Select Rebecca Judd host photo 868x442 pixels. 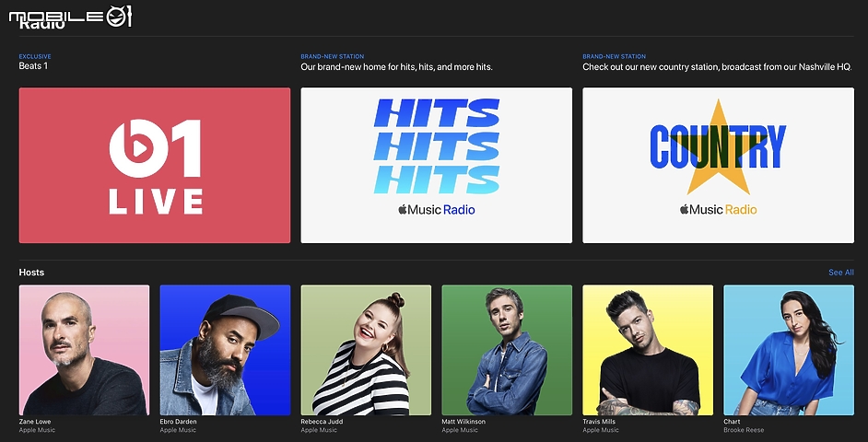point(366,350)
